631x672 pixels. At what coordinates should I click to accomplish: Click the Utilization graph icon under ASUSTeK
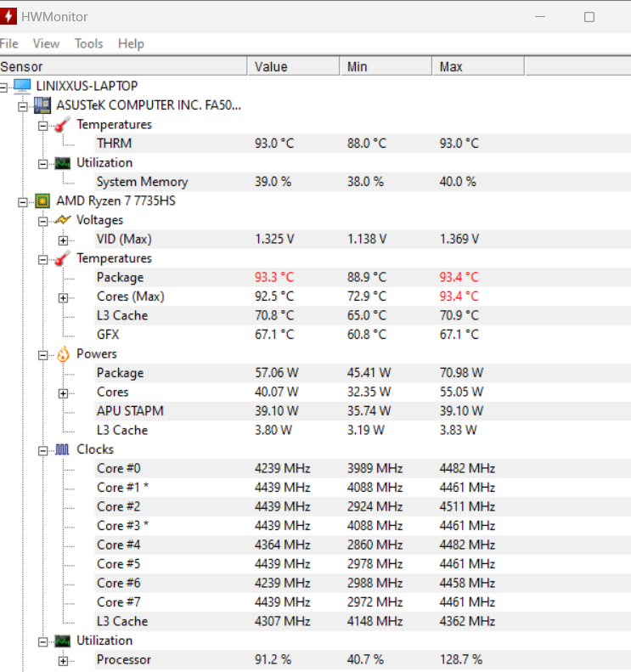coord(63,163)
